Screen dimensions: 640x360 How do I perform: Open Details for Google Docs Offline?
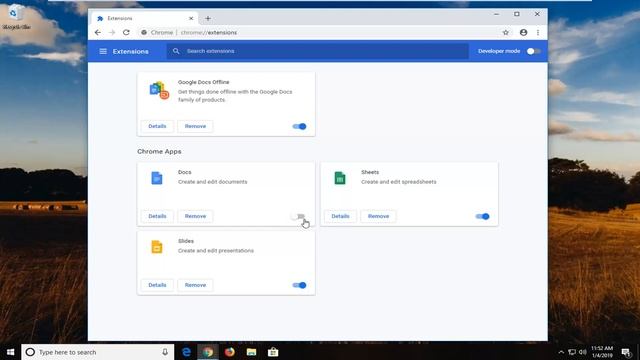pyautogui.click(x=157, y=126)
